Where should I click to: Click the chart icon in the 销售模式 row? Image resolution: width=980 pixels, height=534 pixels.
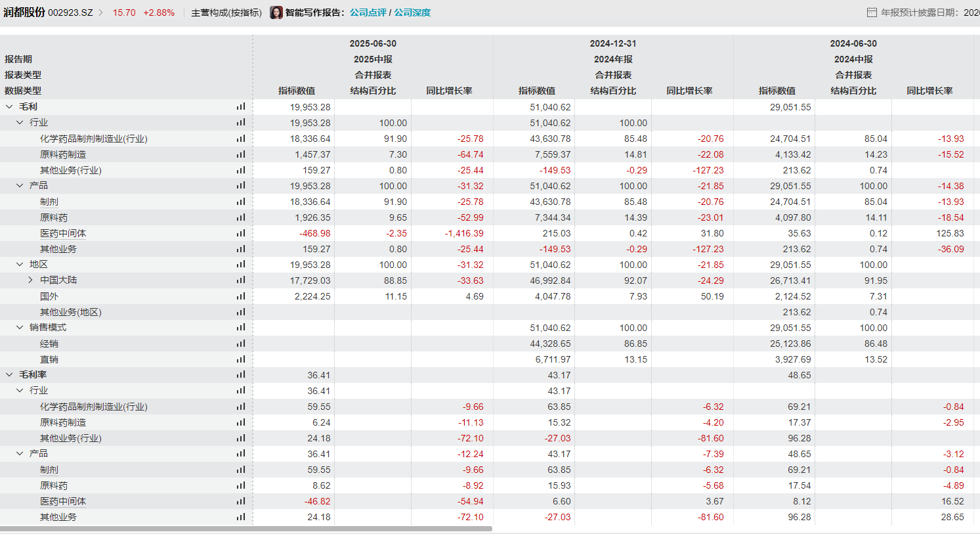pos(241,328)
